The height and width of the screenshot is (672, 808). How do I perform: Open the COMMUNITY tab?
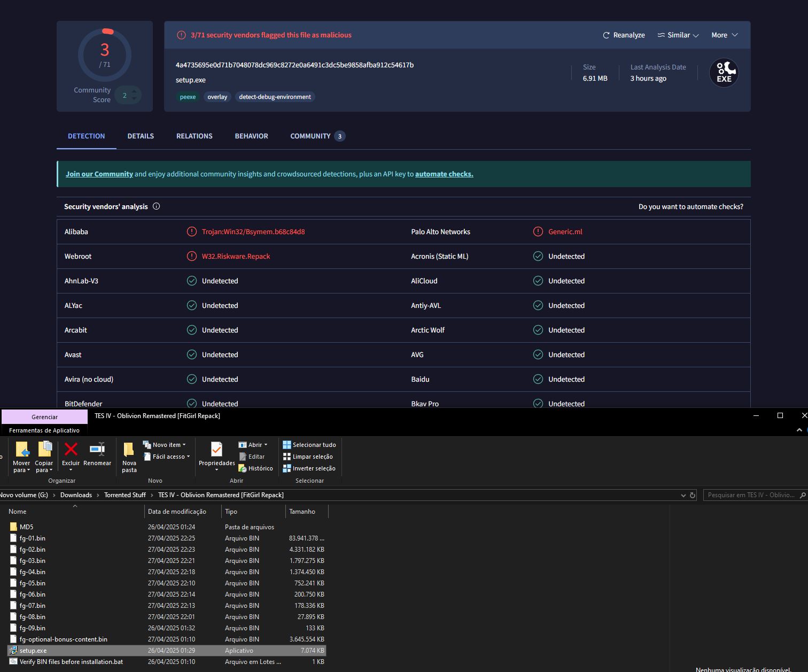317,136
